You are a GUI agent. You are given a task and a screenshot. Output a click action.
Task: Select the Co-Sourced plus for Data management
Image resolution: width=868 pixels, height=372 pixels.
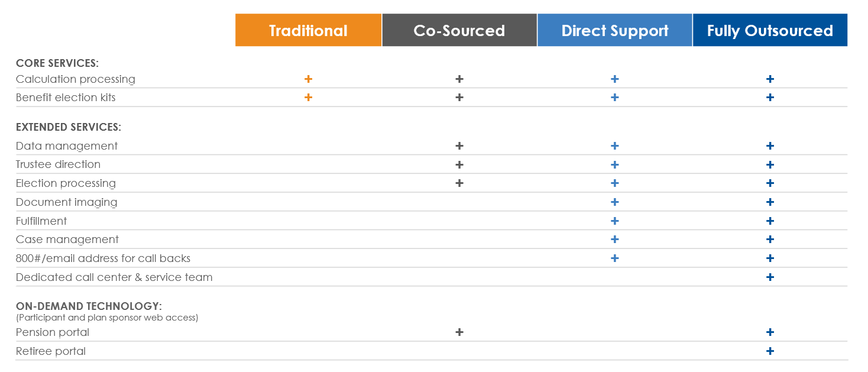[x=459, y=146]
